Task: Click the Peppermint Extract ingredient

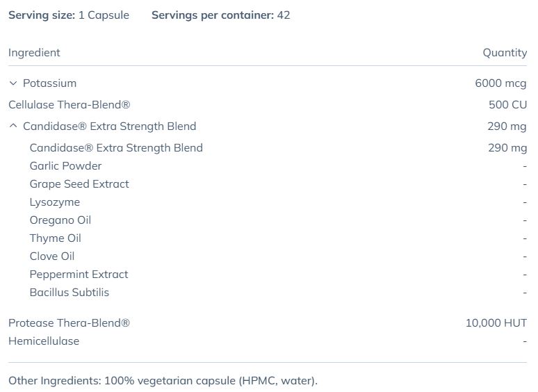Action: tap(79, 275)
